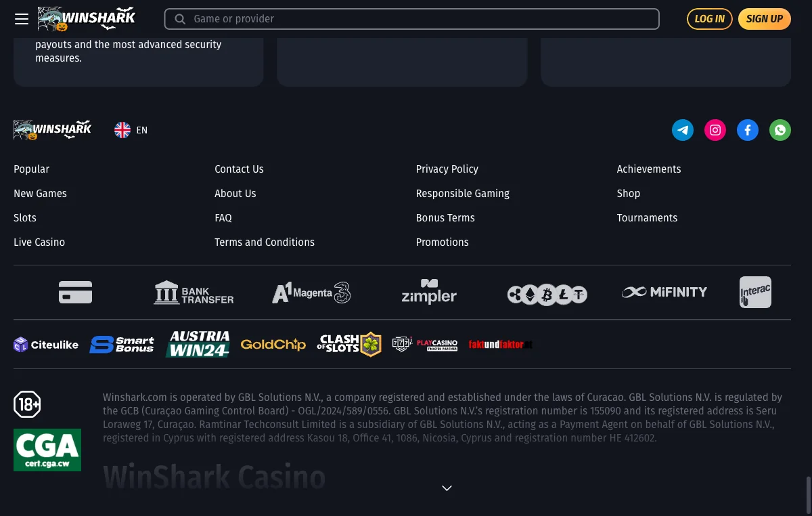
Task: Click the Zimpler payment logo
Action: (x=429, y=292)
